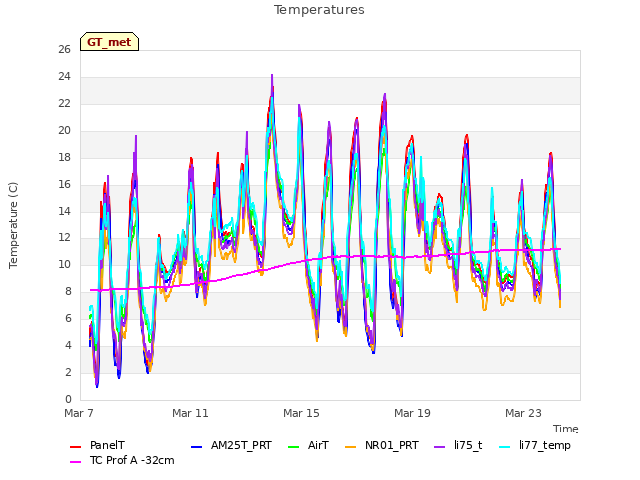
Task: Click the Mar 15 x-axis tick label
Action: pyautogui.click(x=301, y=413)
